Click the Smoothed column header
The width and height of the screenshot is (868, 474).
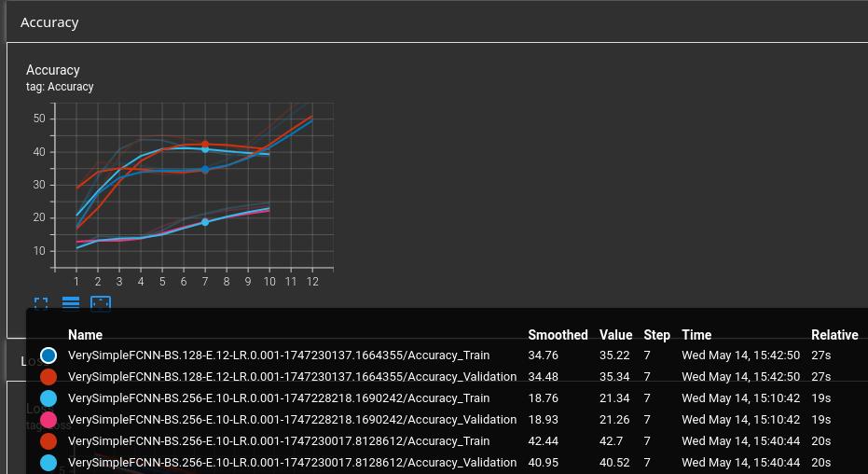point(557,334)
